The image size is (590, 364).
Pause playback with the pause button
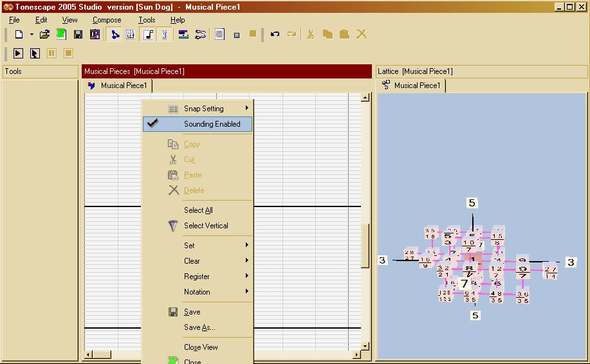(x=51, y=53)
